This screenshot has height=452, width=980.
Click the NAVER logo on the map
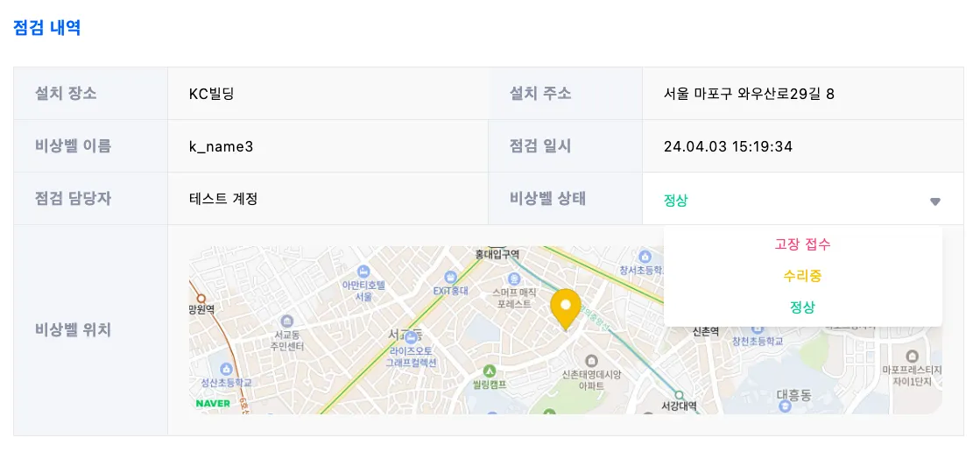213,403
